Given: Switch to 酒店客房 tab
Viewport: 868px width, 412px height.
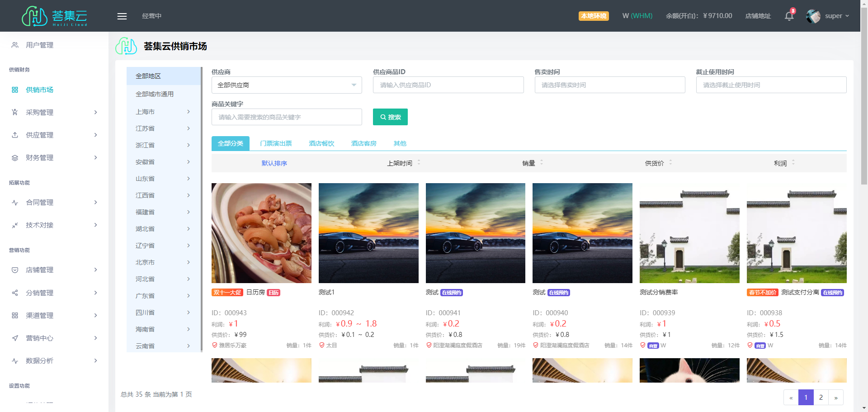Looking at the screenshot, I should pyautogui.click(x=364, y=143).
